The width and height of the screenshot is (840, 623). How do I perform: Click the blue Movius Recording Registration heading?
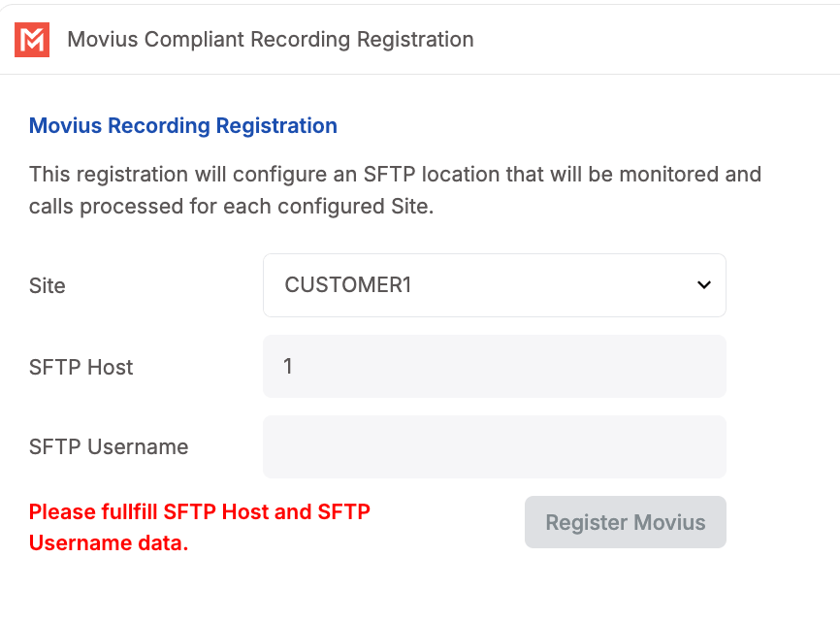click(183, 125)
